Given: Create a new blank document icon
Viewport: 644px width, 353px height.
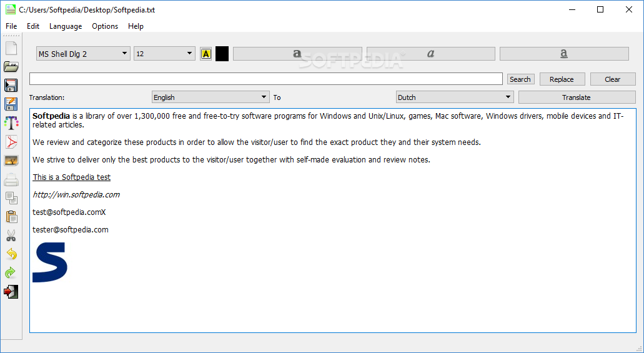Looking at the screenshot, I should pos(11,48).
